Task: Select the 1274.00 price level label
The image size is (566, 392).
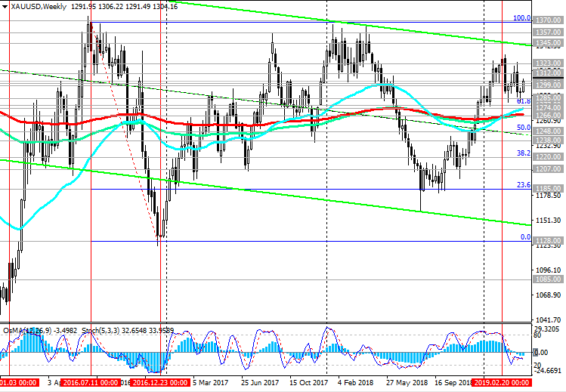Action: 549,108
